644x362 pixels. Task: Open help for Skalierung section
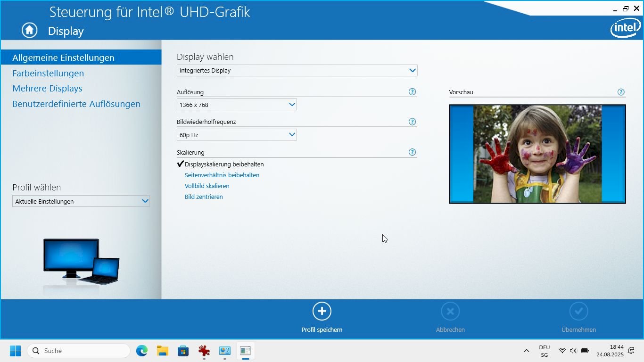[x=412, y=152]
